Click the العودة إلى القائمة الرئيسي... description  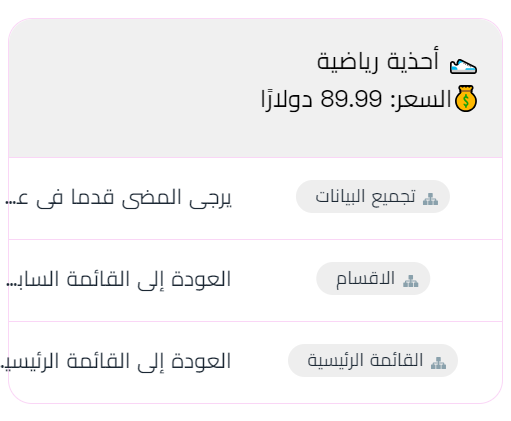click(x=116, y=361)
